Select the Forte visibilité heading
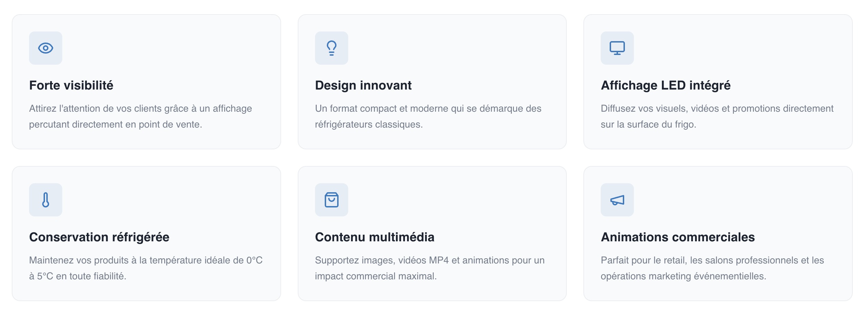 point(71,85)
